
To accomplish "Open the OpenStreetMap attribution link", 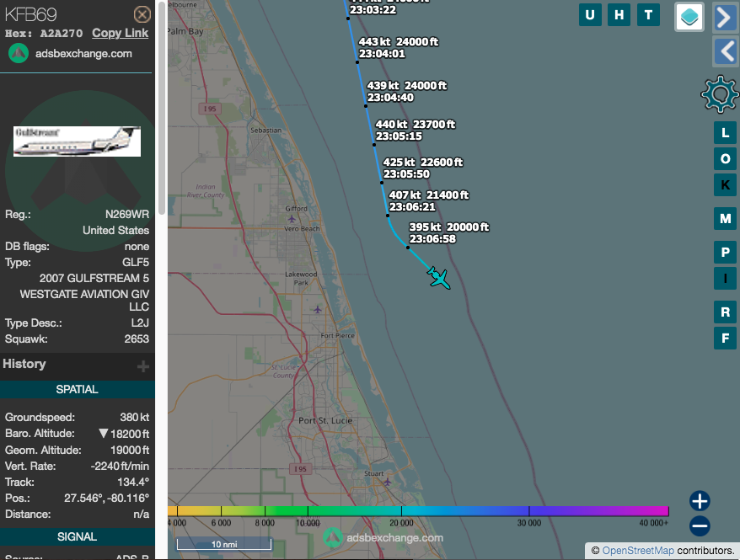I will [637, 551].
